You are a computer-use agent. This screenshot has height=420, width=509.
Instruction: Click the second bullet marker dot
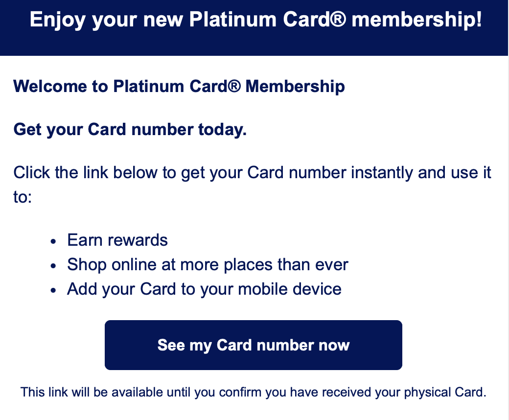point(52,265)
